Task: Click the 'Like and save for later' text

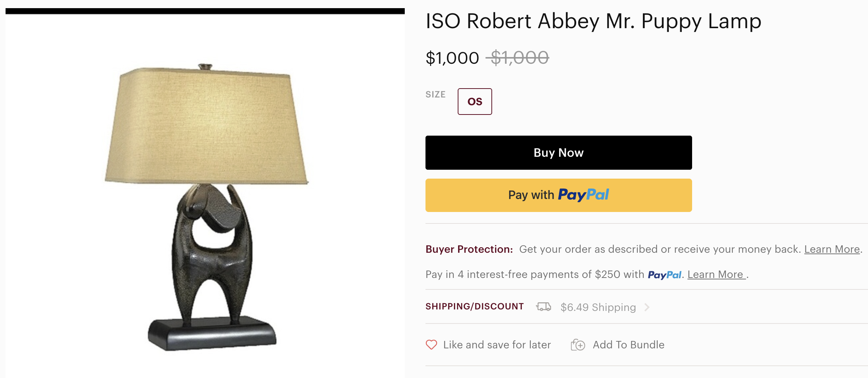Action: point(497,345)
